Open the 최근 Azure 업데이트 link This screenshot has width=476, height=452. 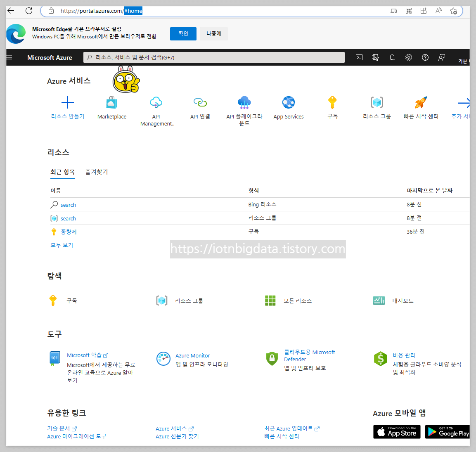click(x=292, y=428)
